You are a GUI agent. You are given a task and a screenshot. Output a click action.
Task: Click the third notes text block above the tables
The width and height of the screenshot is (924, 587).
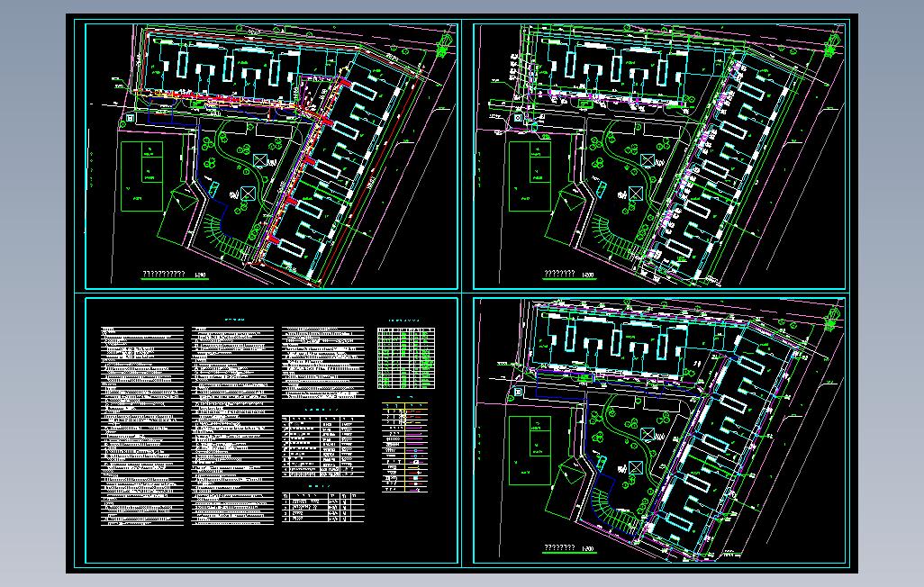click(323, 363)
